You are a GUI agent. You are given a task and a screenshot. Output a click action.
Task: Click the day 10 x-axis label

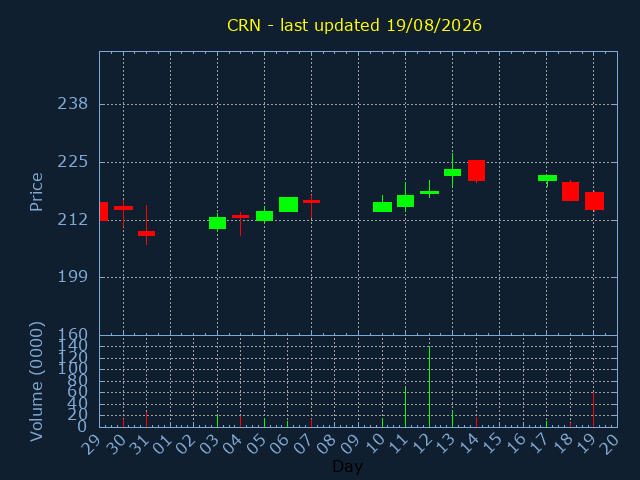coord(376,443)
